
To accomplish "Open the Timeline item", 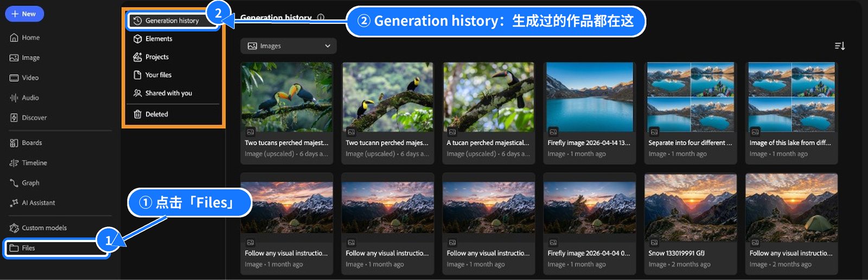I will point(28,162).
